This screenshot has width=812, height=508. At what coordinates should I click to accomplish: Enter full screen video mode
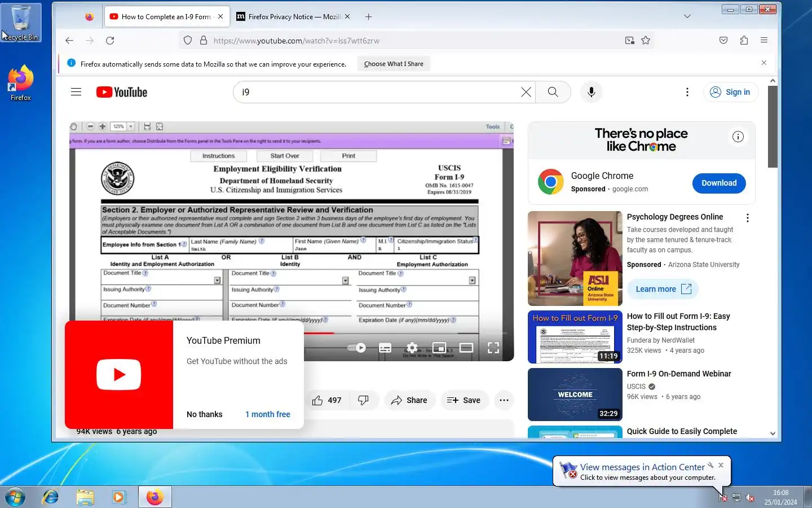point(493,348)
